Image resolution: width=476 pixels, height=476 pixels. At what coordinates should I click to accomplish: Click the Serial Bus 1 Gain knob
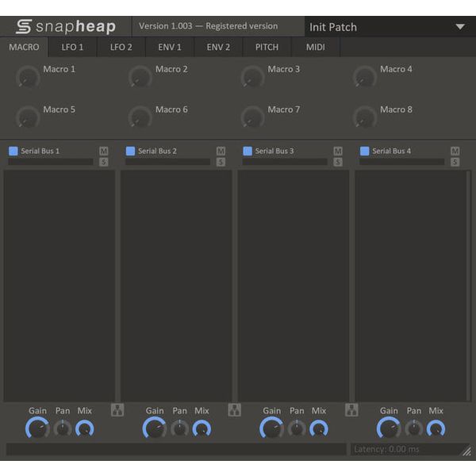pyautogui.click(x=37, y=428)
